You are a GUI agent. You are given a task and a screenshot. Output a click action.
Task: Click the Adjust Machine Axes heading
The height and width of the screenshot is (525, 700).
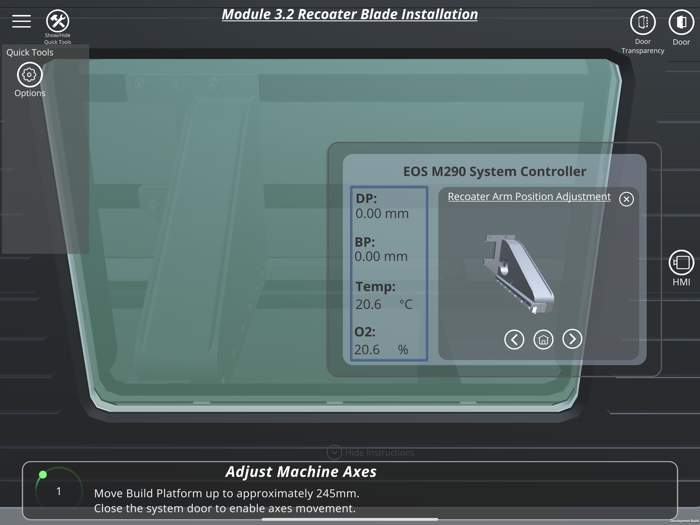[x=301, y=472]
